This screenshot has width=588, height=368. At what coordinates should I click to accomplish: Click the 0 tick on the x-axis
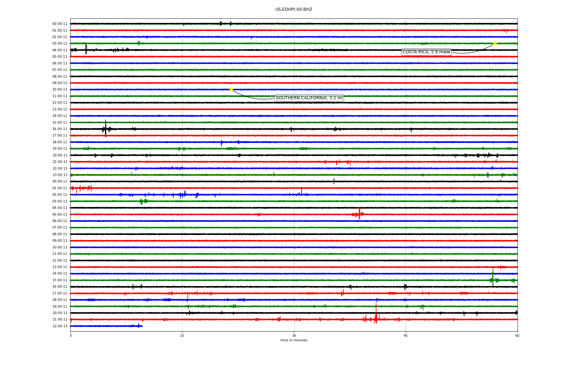pos(71,335)
